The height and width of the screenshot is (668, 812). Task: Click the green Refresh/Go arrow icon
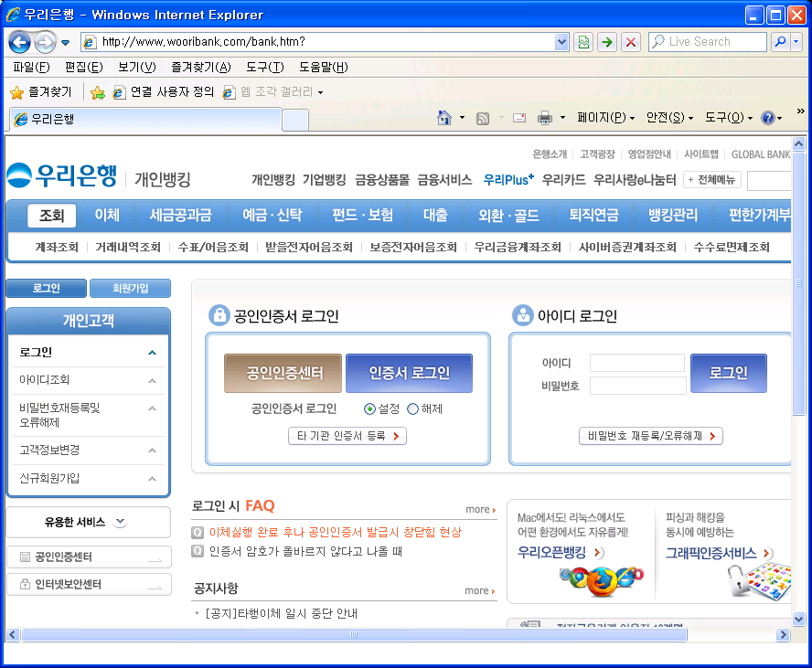pos(607,42)
